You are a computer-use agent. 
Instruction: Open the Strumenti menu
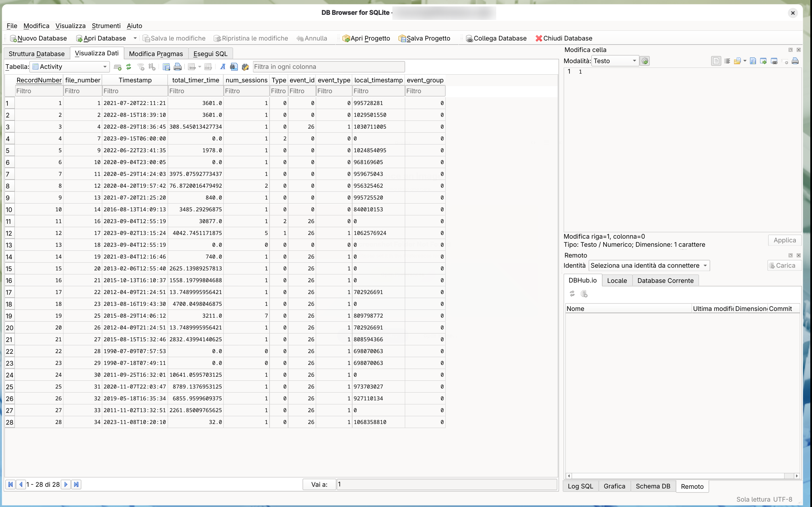106,26
